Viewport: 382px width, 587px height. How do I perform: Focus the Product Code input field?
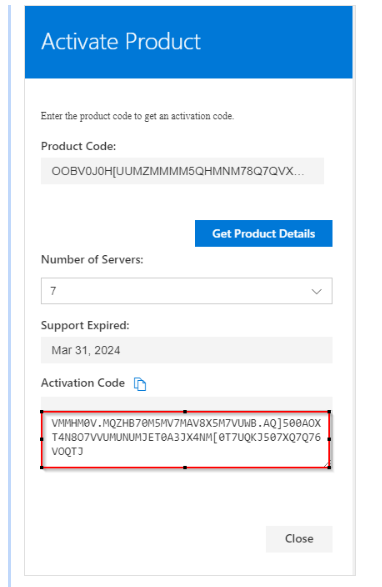182,171
